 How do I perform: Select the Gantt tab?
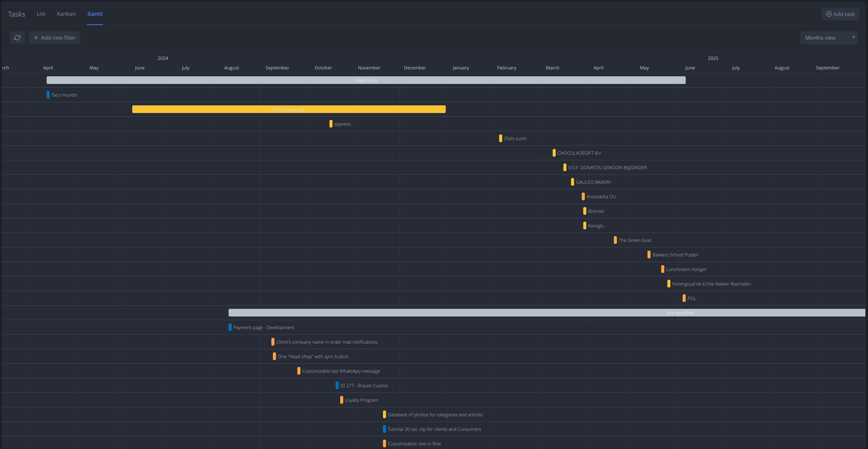click(95, 14)
